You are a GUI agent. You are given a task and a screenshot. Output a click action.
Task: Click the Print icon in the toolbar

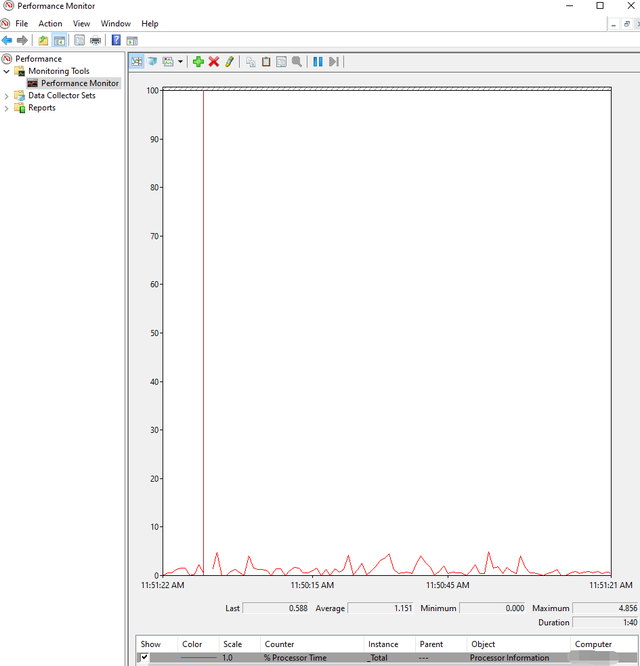pos(96,40)
